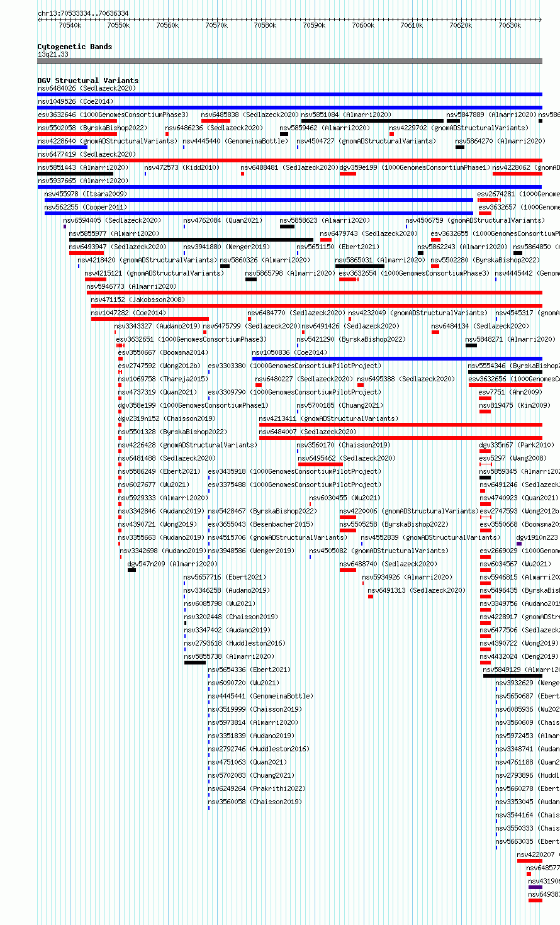This screenshot has width=560, height=925.
Task: Select nsv3343327 (Audano2019) label
Action: tap(157, 326)
